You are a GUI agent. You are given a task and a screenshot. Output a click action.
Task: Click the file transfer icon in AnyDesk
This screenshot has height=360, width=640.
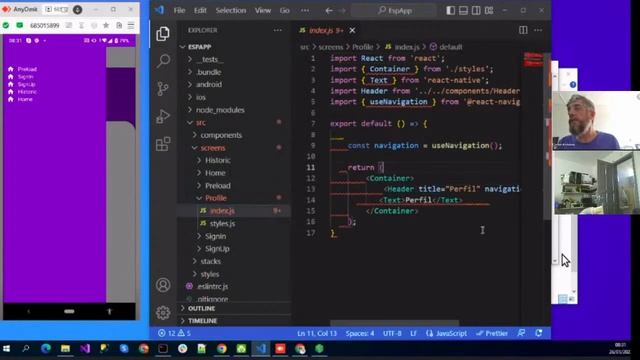(119, 25)
